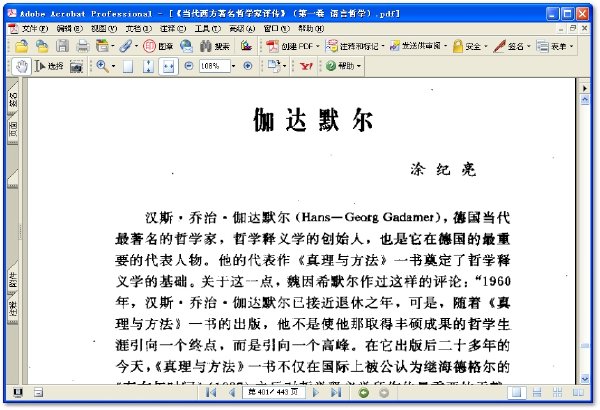Click the binoculars 搜索 search button
This screenshot has width=600, height=410.
[x=214, y=46]
